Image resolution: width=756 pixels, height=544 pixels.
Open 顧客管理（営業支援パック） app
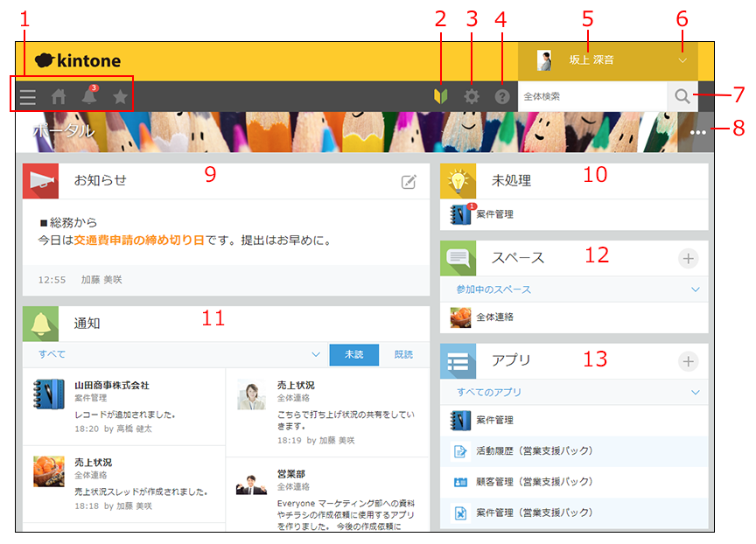(535, 482)
